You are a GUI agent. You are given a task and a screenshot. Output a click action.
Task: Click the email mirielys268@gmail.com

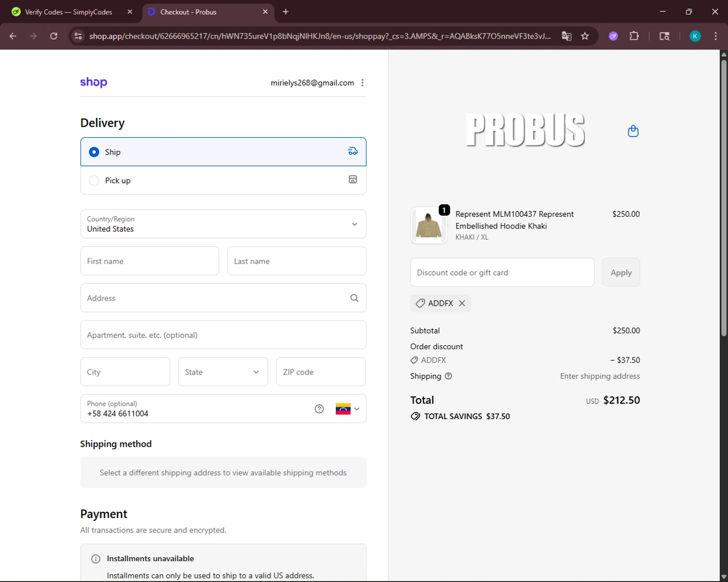point(312,83)
